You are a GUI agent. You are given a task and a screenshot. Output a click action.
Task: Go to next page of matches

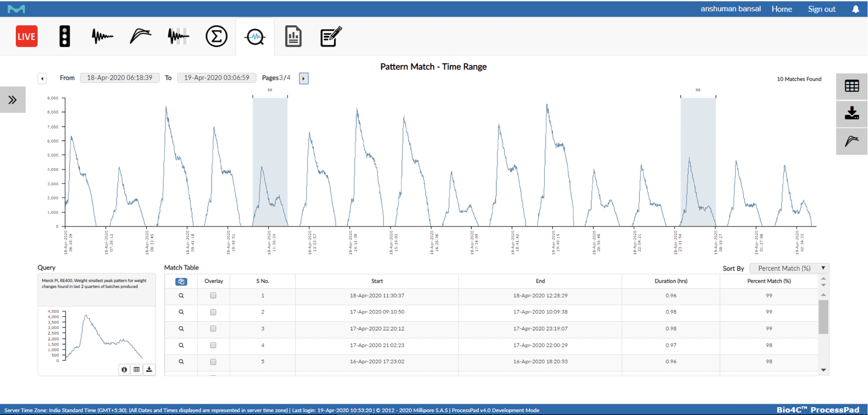(x=303, y=78)
